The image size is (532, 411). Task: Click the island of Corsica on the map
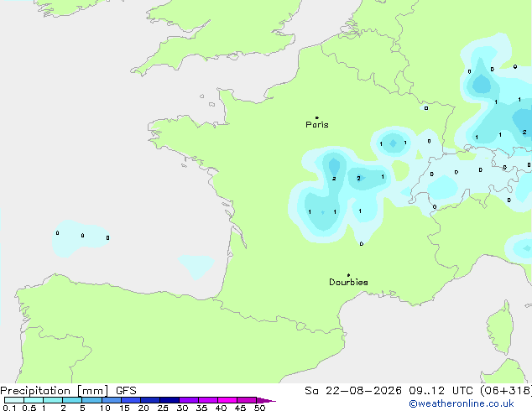point(501,328)
